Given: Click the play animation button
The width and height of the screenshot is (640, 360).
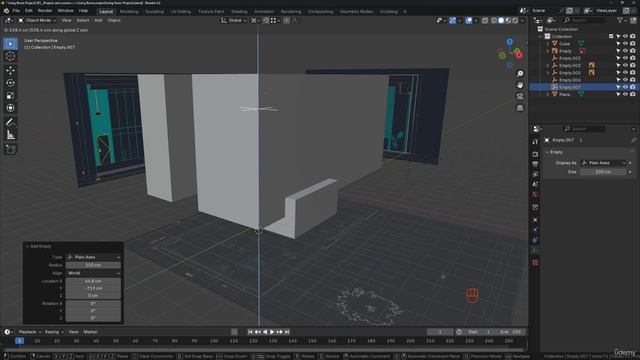Looking at the screenshot, I should [x=272, y=332].
